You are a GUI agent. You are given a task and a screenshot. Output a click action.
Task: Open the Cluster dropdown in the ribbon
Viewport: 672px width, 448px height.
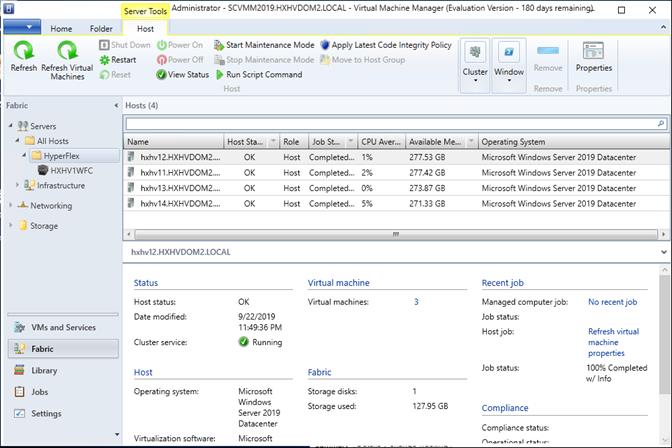[475, 65]
